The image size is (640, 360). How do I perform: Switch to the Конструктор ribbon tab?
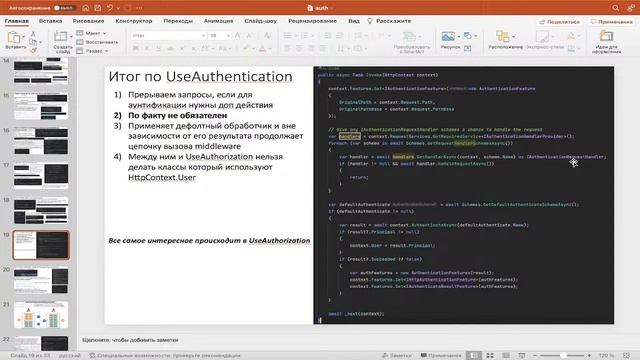tap(134, 21)
